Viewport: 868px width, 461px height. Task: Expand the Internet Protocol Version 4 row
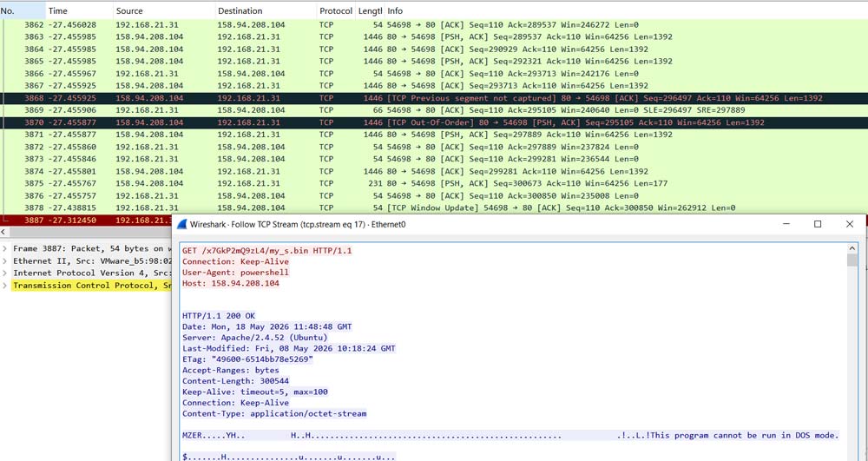(x=5, y=273)
